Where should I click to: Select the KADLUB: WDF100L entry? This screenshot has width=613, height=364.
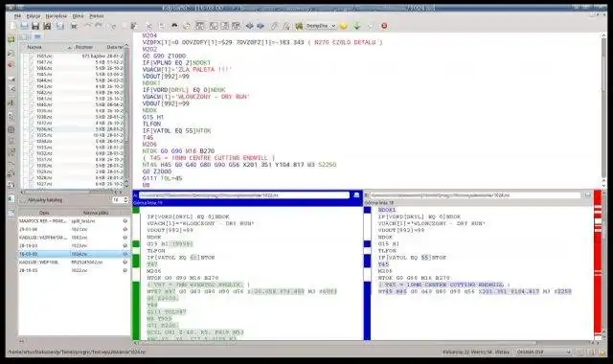point(74,262)
